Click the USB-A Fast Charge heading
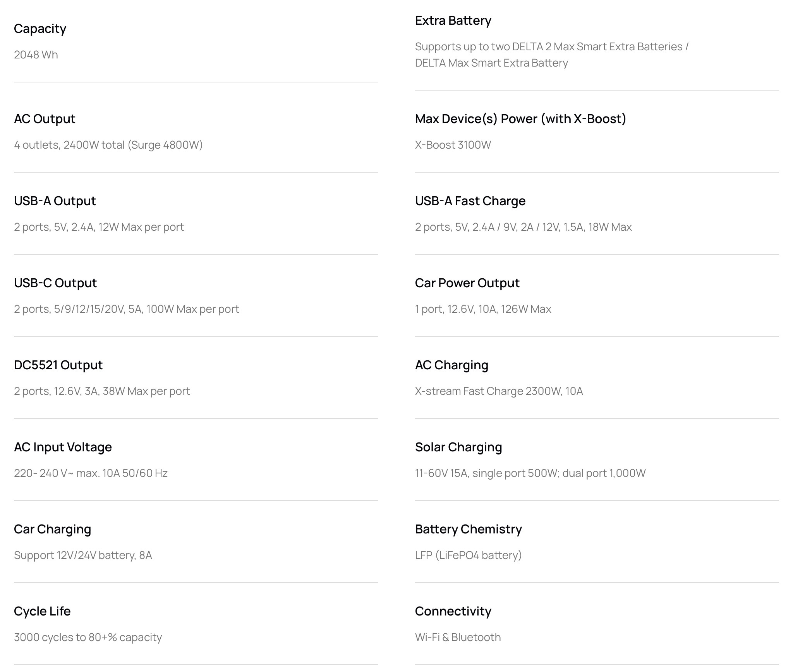The width and height of the screenshot is (793, 672). coord(470,201)
